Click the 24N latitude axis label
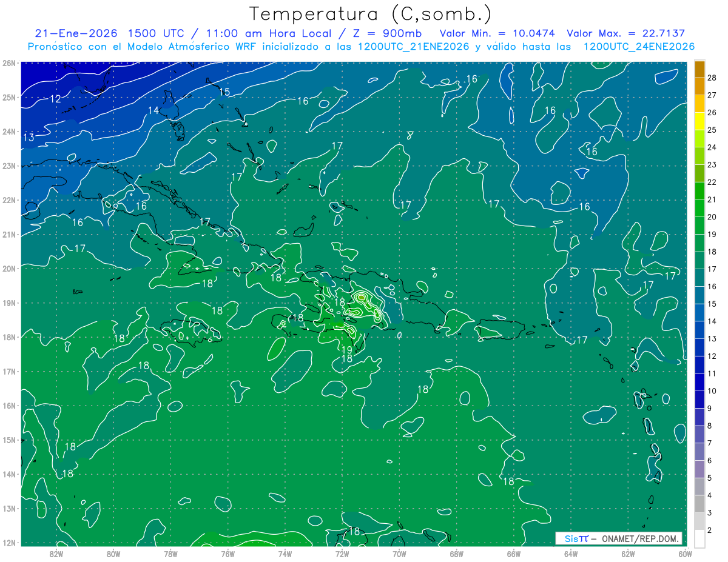The height and width of the screenshot is (562, 728). [9, 132]
